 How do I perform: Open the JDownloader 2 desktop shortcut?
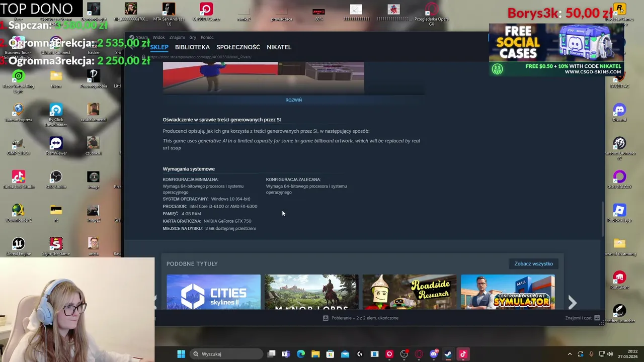point(18,213)
